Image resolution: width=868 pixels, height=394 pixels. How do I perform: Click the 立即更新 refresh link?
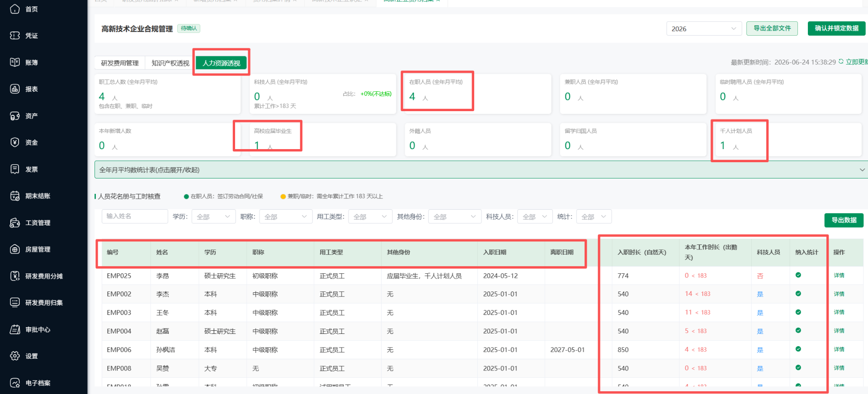857,62
